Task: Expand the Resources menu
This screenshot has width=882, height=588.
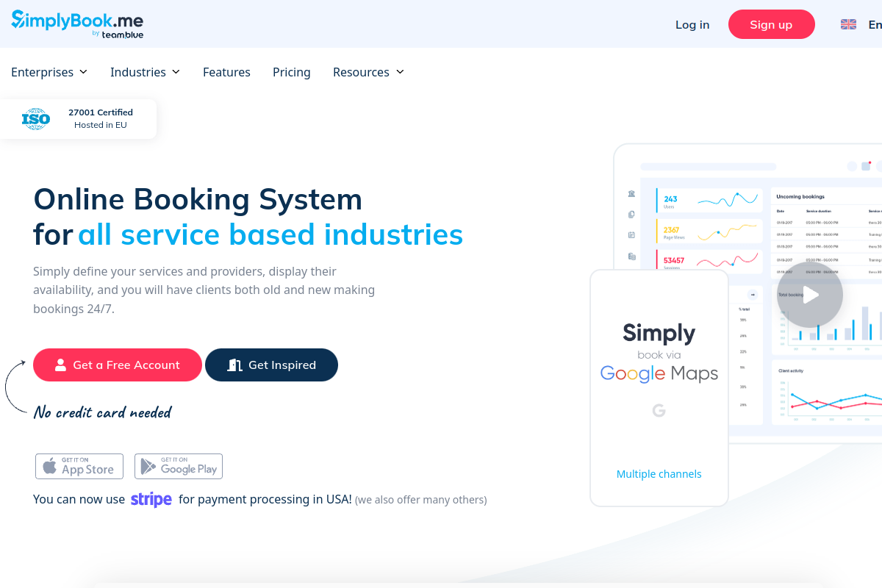Action: point(368,72)
